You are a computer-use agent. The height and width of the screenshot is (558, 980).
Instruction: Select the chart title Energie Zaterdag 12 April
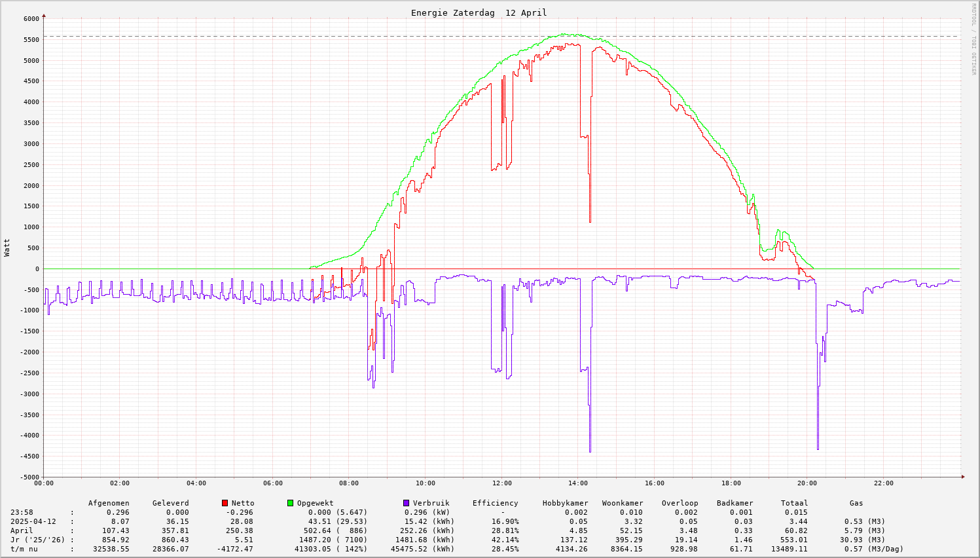(479, 13)
